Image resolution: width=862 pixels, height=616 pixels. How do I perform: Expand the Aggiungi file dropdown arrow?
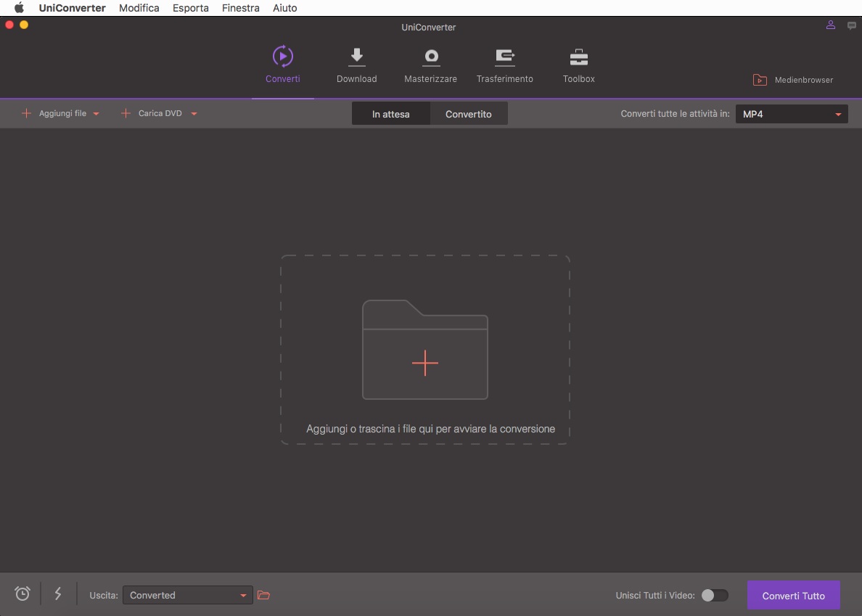pos(97,114)
